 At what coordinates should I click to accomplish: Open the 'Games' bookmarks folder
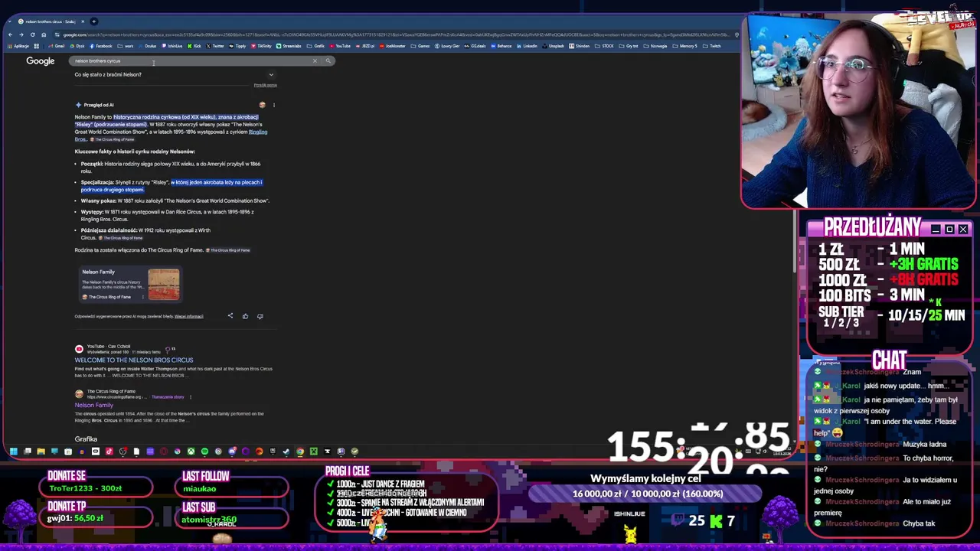coord(420,46)
